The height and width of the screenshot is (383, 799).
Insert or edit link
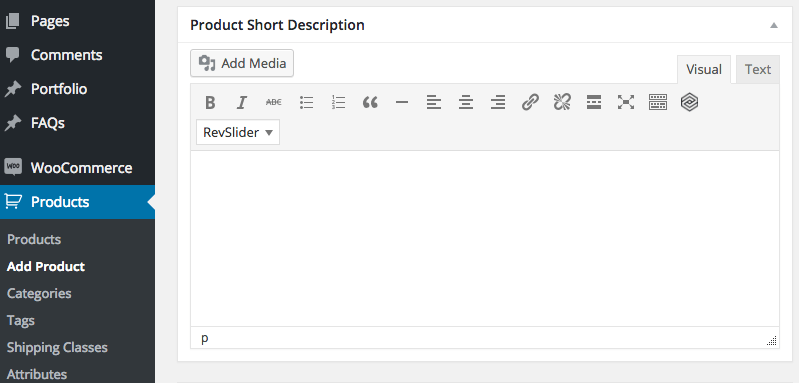pos(530,102)
